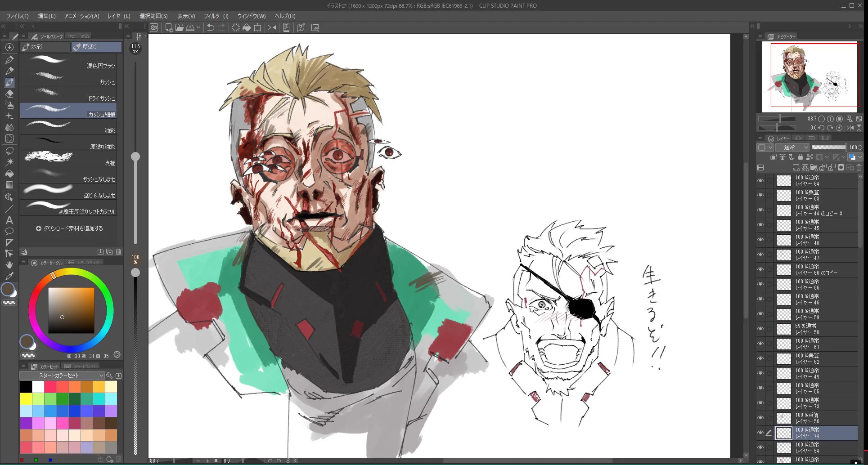Viewport: 868px width, 465px height.
Task: Open the フィルター(I) menu
Action: pyautogui.click(x=216, y=16)
